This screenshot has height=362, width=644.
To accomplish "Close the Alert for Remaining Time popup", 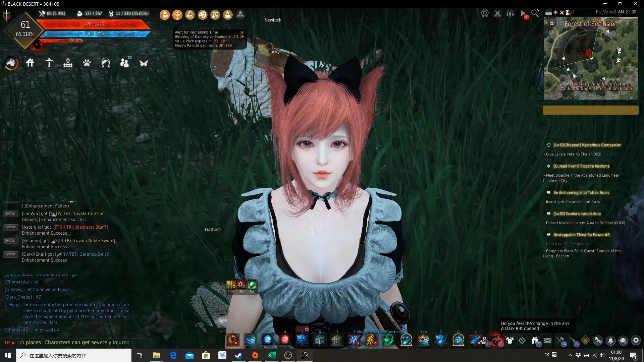I will [x=242, y=33].
